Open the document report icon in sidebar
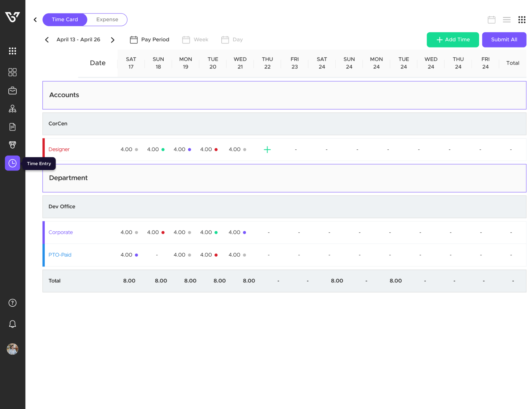 click(x=12, y=127)
